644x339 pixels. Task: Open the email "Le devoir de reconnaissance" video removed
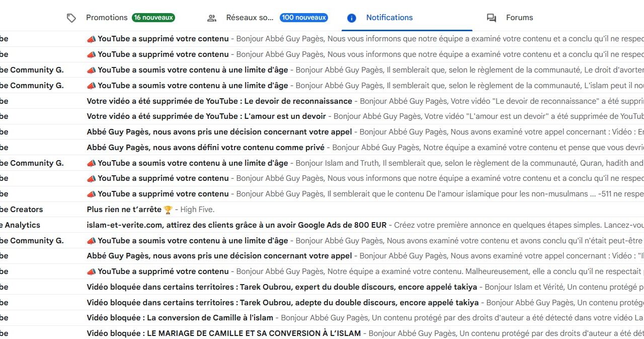(x=322, y=101)
